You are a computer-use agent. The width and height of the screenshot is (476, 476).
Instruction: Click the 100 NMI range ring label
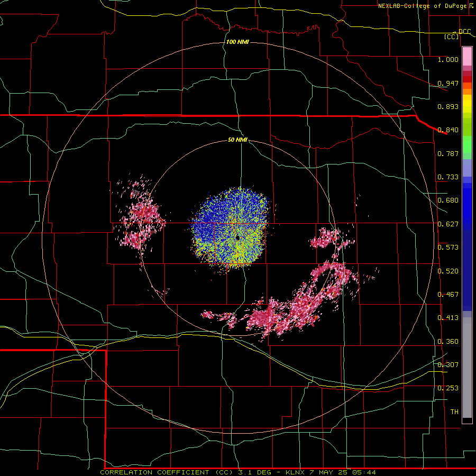pyautogui.click(x=237, y=42)
